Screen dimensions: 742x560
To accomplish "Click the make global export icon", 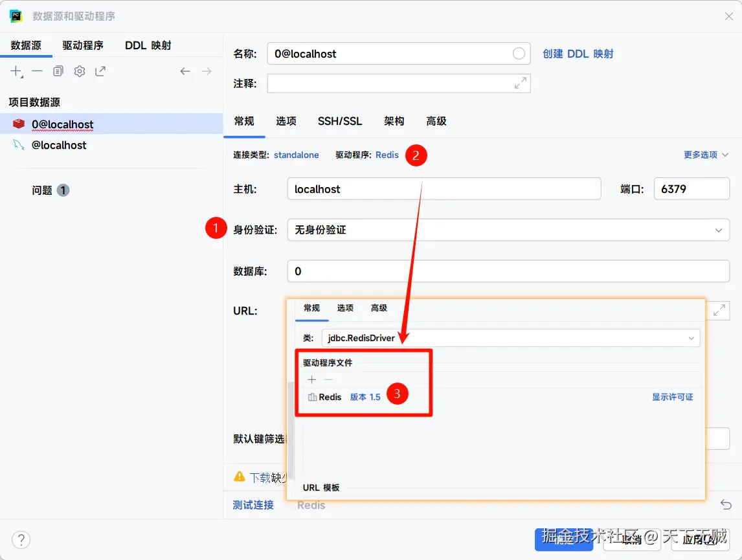I will [x=100, y=71].
